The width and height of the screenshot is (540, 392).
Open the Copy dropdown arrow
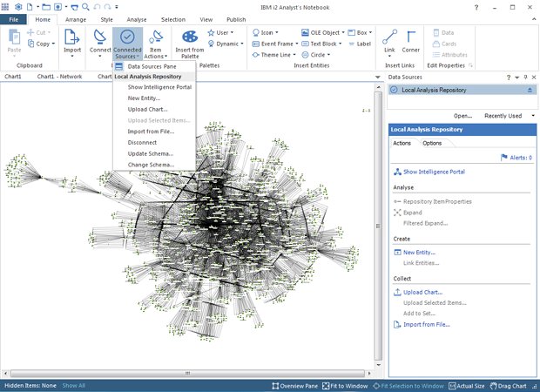coord(53,44)
